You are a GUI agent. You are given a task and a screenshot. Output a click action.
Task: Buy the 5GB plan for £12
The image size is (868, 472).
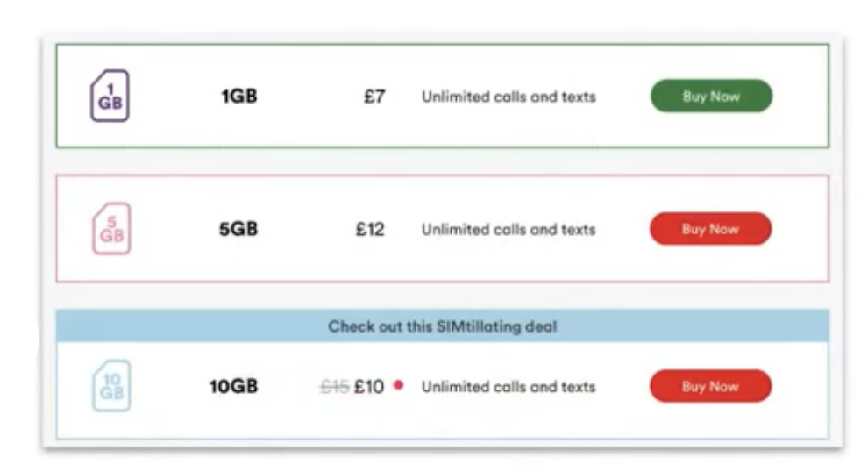coord(711,229)
